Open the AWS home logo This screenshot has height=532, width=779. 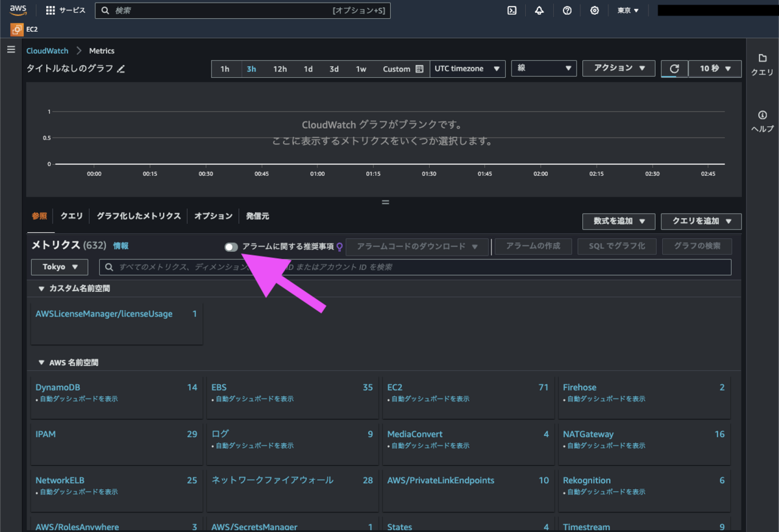pyautogui.click(x=18, y=10)
